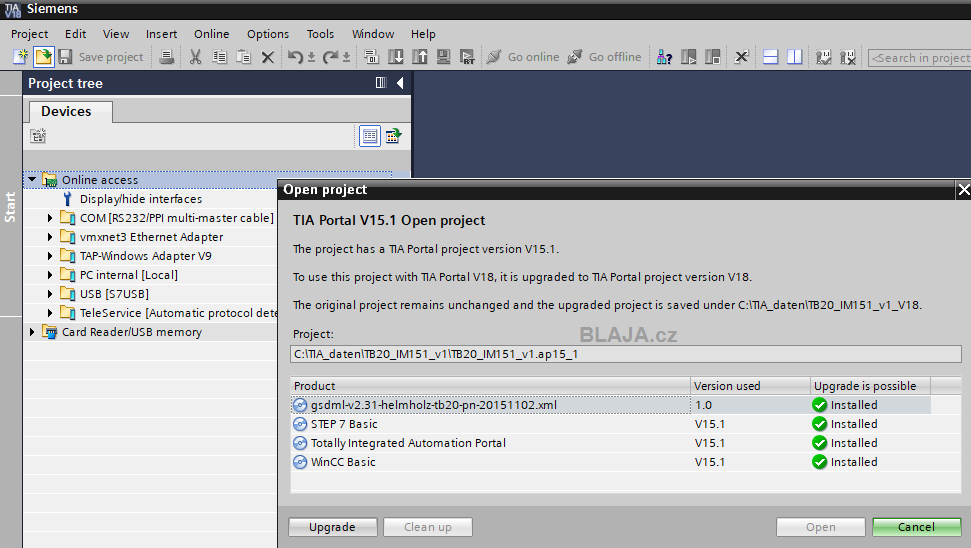Click the Search in project field
This screenshot has height=548, width=971.
tap(920, 58)
